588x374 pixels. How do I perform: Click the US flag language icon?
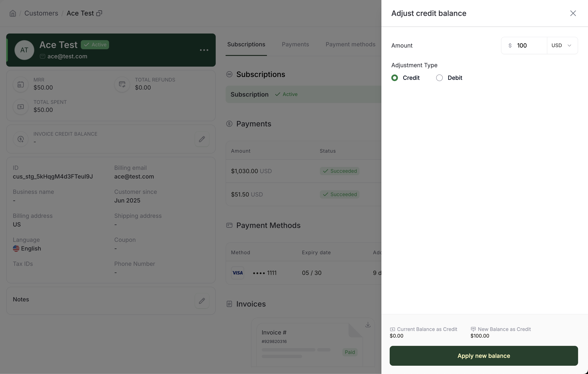point(16,248)
